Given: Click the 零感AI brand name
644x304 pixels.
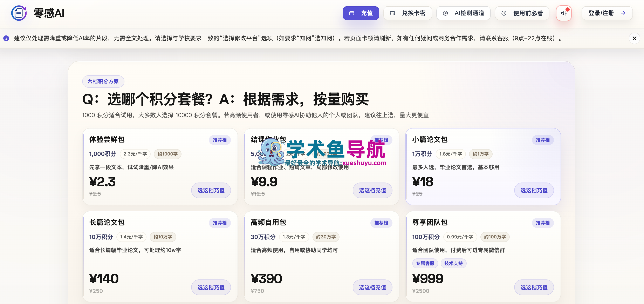Looking at the screenshot, I should (x=49, y=13).
